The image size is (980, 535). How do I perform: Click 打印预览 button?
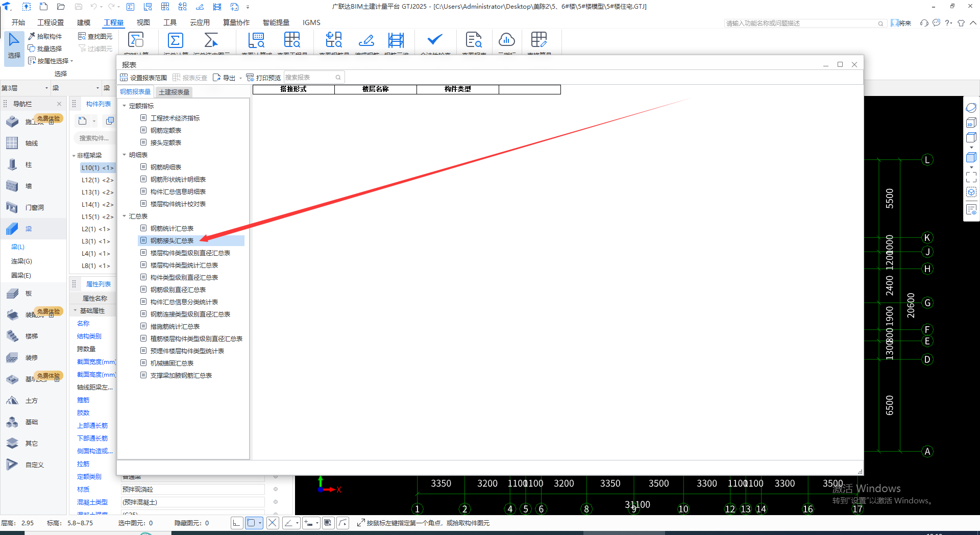tap(263, 78)
